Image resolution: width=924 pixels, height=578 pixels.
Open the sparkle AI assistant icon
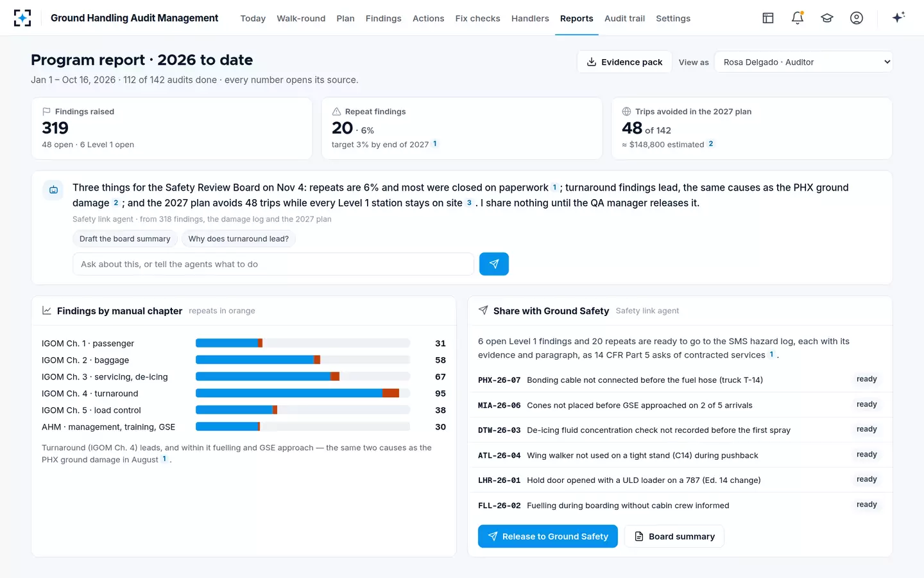898,17
